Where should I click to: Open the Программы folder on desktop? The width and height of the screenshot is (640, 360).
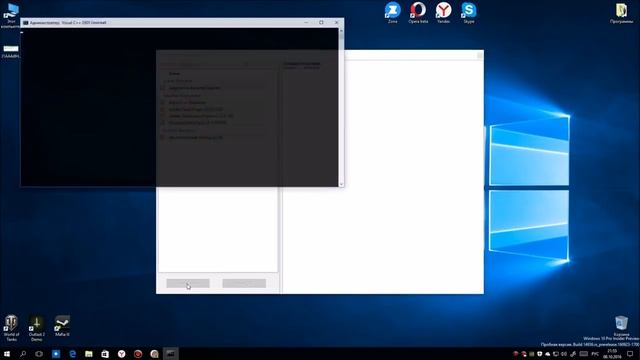[621, 12]
